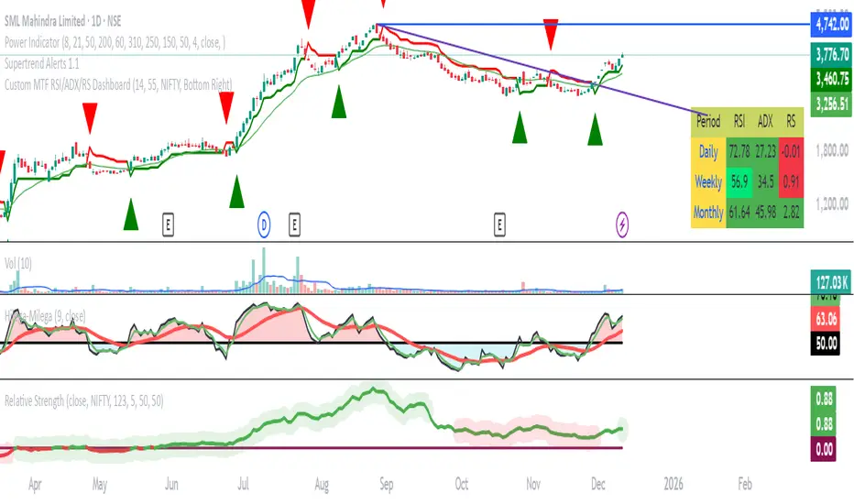Click the Monthly RSI value 61.64
Viewport: 854px width, 504px height.
click(x=739, y=212)
